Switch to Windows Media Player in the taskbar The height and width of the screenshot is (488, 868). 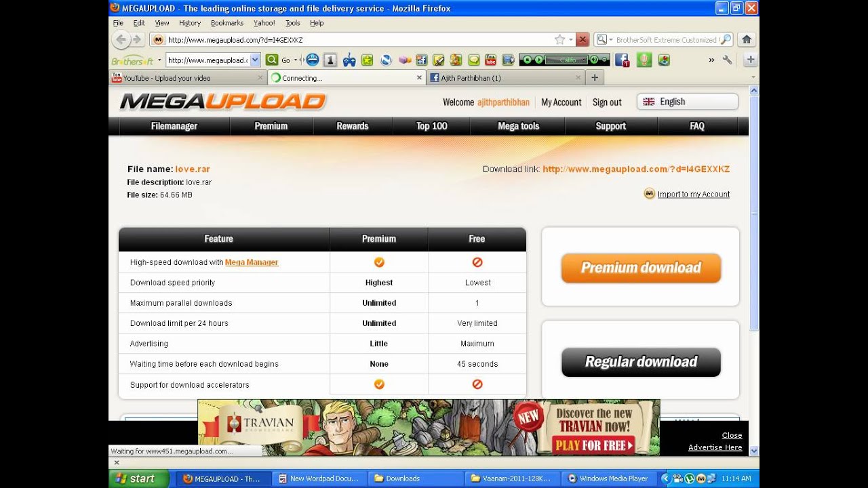608,479
